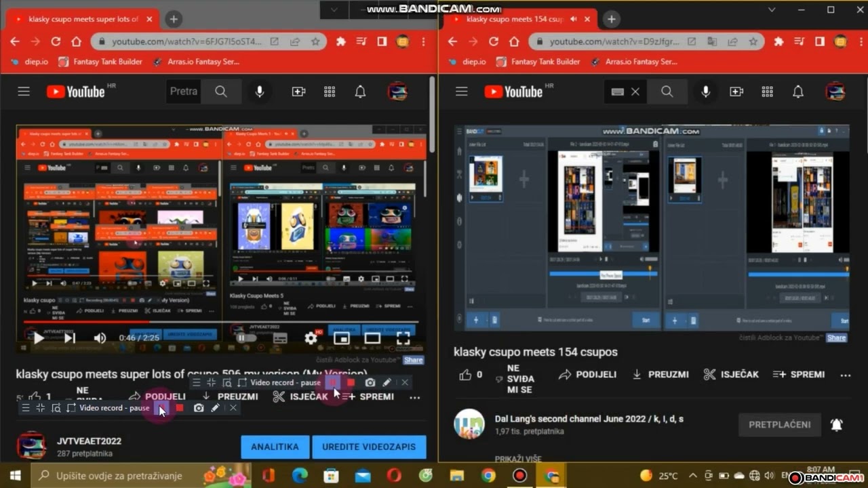Click ISJEČAK clip button in right window

coord(731,374)
